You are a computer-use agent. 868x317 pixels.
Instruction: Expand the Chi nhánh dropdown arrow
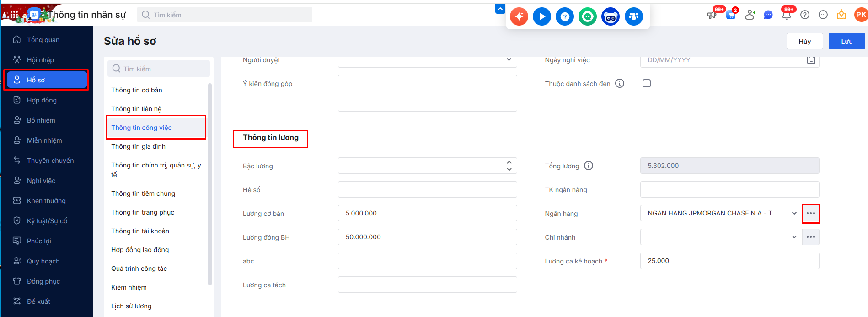(794, 237)
